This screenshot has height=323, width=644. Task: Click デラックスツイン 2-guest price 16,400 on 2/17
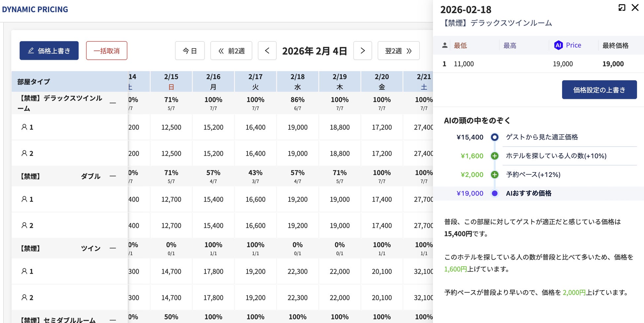(255, 154)
